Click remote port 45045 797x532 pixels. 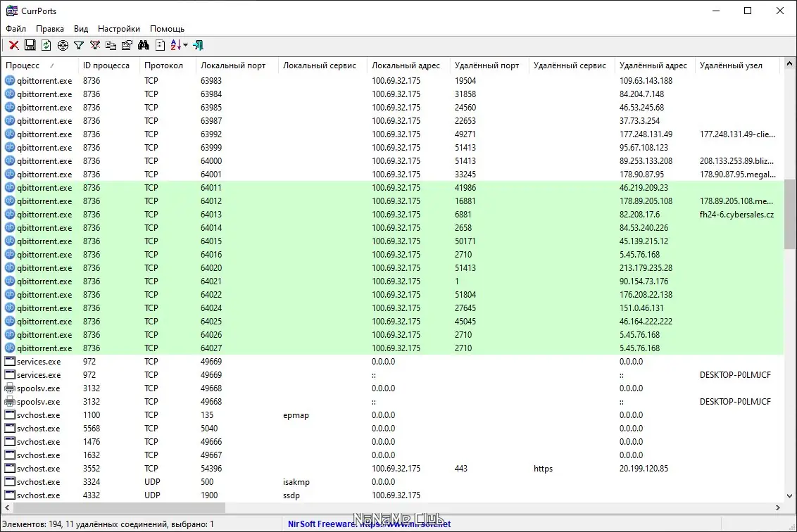coord(465,322)
